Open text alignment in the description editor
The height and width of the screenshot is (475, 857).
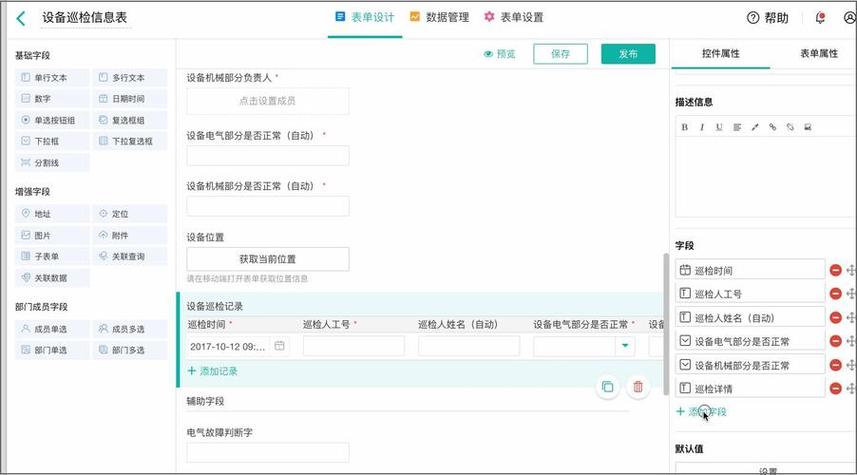pos(737,127)
